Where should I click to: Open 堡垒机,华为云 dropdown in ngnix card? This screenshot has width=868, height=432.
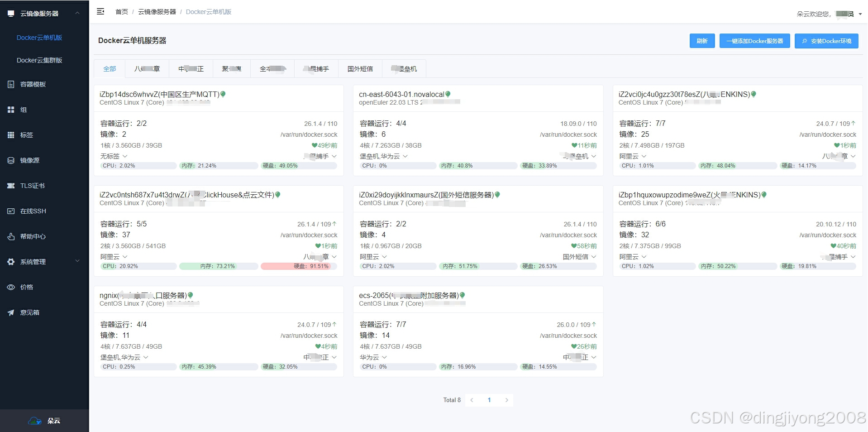point(124,357)
